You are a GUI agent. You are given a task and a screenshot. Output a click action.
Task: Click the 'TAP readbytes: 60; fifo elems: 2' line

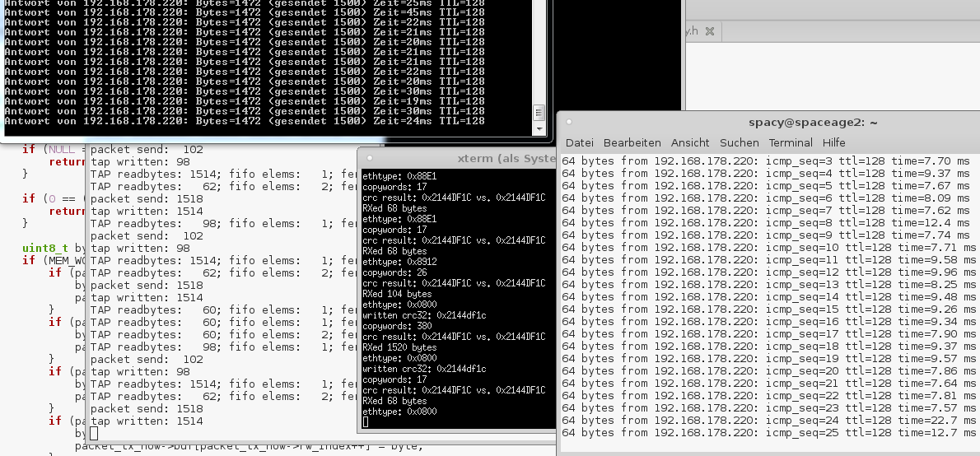point(224,334)
